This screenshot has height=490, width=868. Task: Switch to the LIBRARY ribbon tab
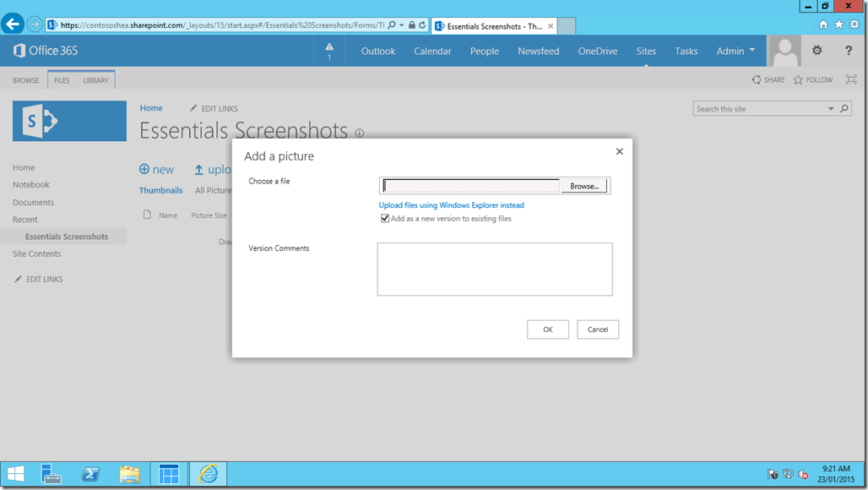click(x=95, y=79)
